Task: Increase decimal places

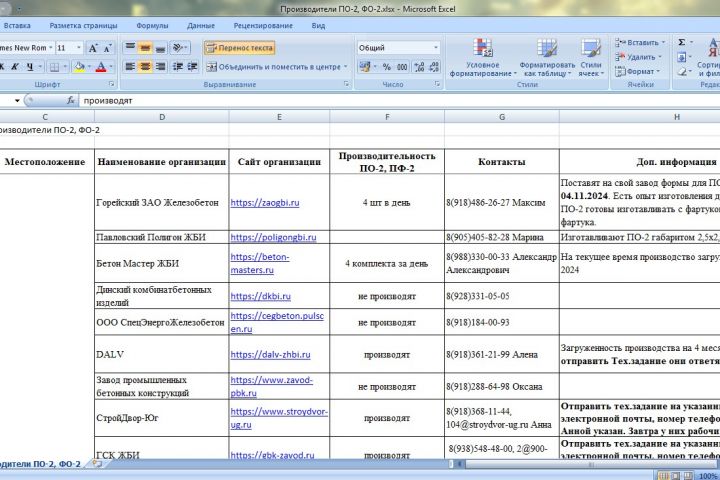Action: coord(419,67)
